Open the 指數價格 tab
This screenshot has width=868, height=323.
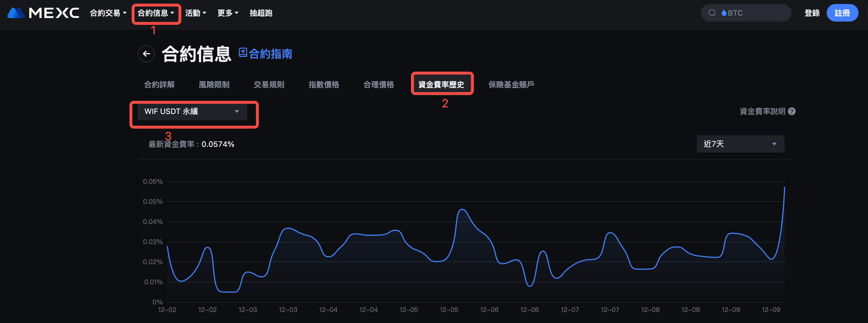[324, 85]
